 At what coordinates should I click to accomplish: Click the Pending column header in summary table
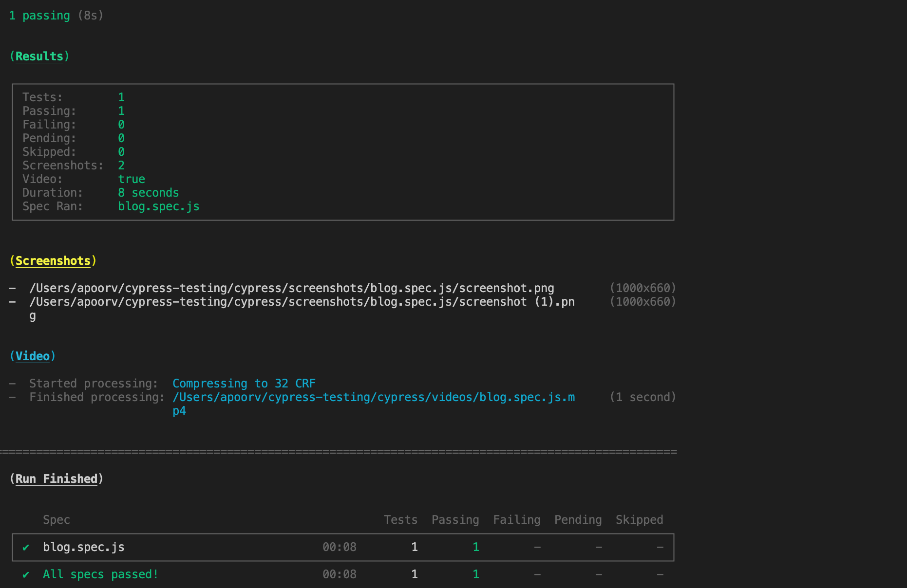tap(578, 520)
